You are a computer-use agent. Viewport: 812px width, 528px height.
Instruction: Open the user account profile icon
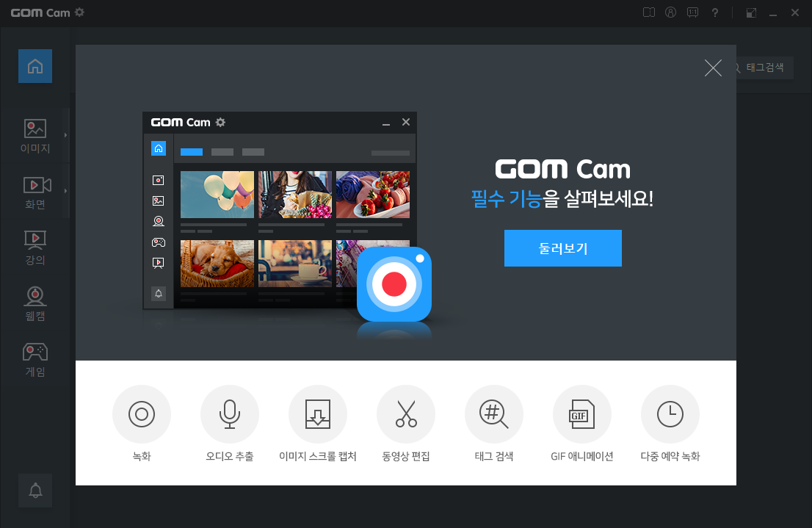point(670,12)
